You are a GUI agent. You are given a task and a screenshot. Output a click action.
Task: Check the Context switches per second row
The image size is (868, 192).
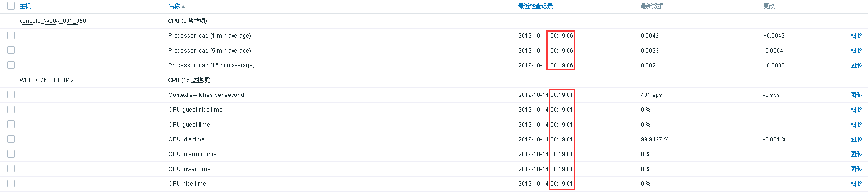pos(11,95)
